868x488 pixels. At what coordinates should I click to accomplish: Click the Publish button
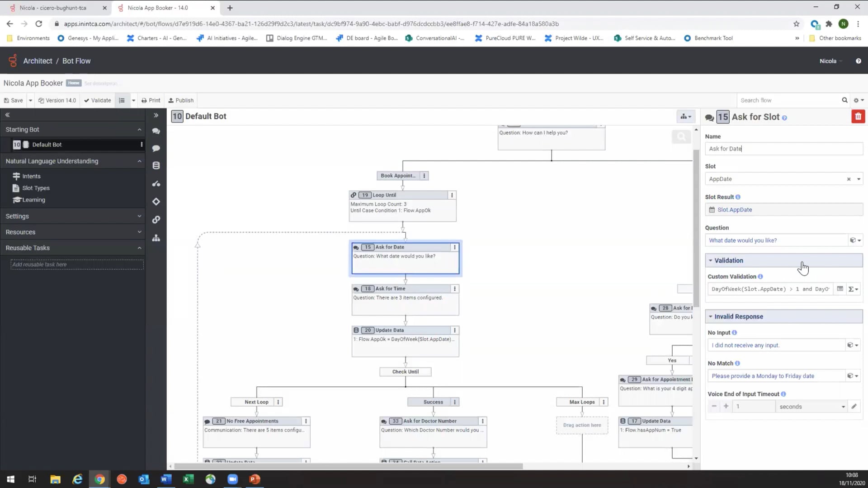(180, 100)
